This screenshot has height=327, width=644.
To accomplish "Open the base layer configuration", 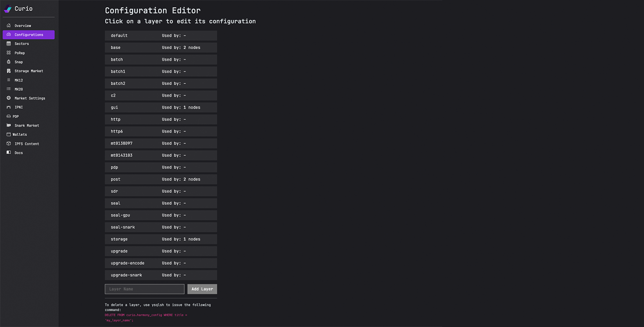I will coord(161,47).
